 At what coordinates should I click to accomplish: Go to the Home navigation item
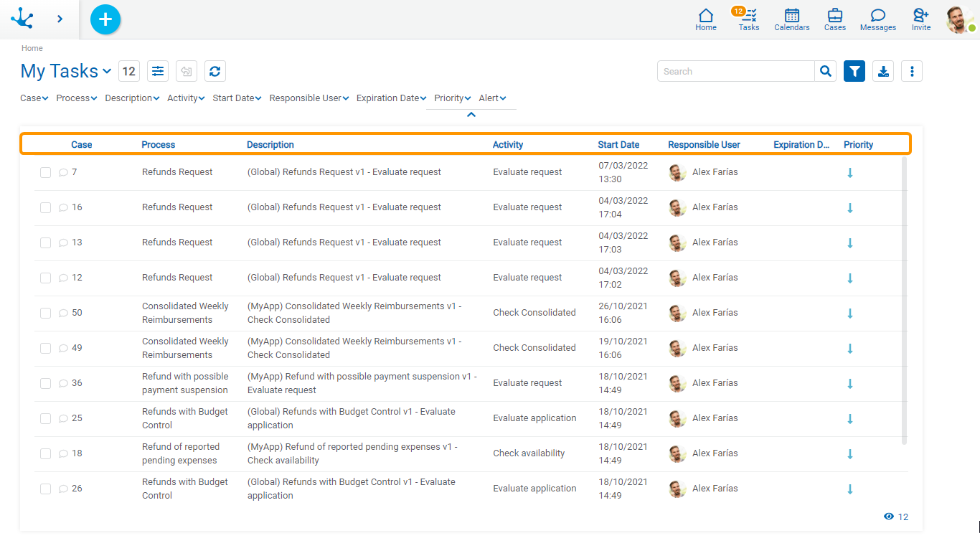pyautogui.click(x=705, y=19)
